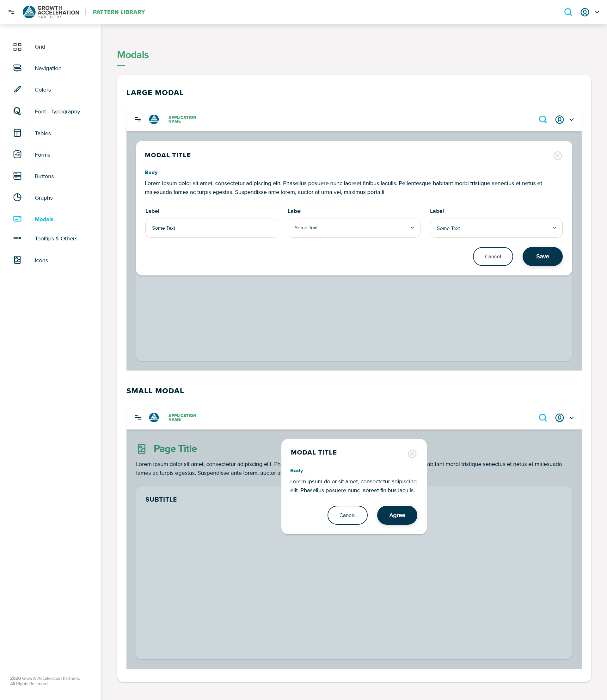Open the middle Label dropdown
The height and width of the screenshot is (700, 607).
pos(354,228)
